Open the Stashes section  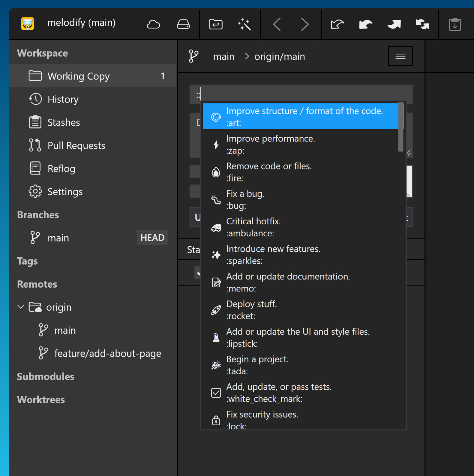64,122
